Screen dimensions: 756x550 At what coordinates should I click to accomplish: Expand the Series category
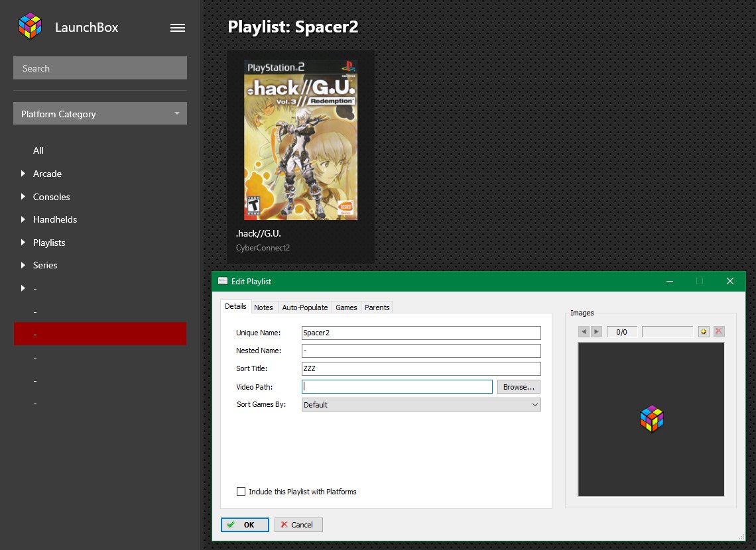point(23,265)
